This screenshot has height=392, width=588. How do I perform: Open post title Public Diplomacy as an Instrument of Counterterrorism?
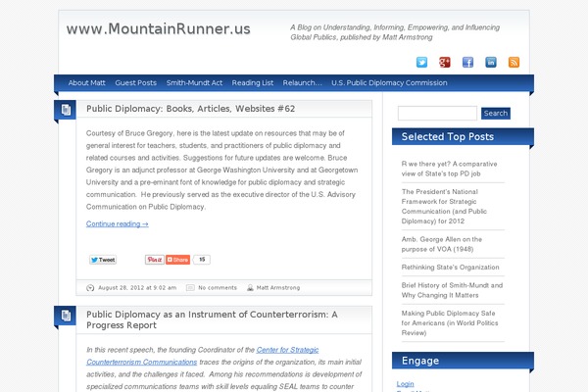point(212,319)
